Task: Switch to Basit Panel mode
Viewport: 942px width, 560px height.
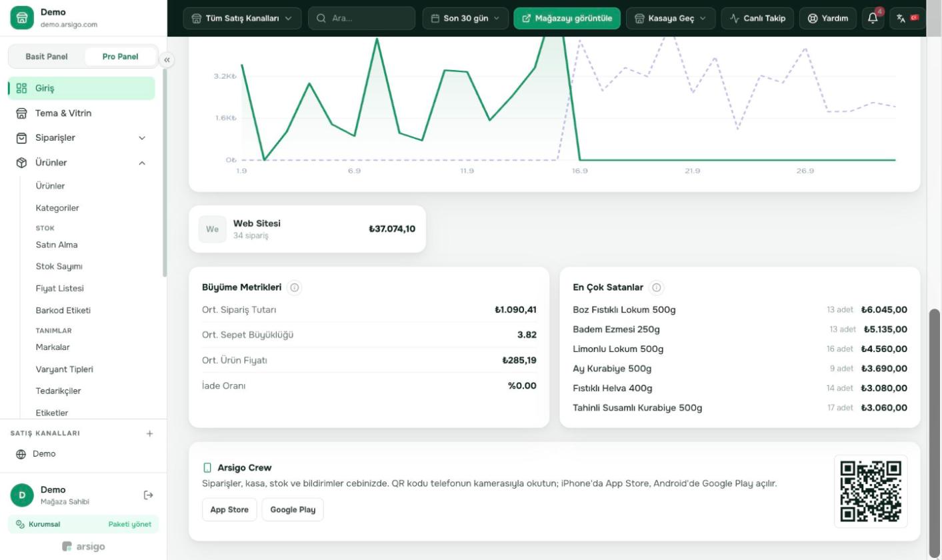Action: [47, 57]
